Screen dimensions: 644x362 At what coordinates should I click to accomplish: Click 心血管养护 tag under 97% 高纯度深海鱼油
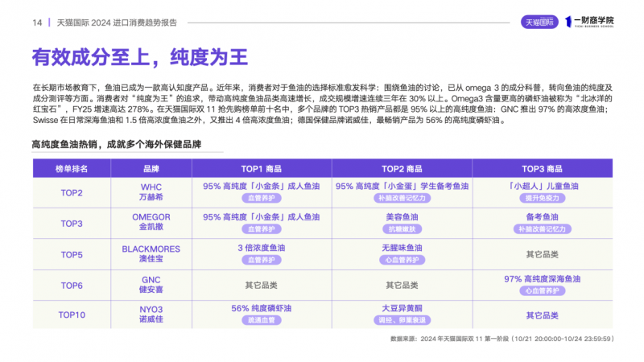[x=542, y=291]
